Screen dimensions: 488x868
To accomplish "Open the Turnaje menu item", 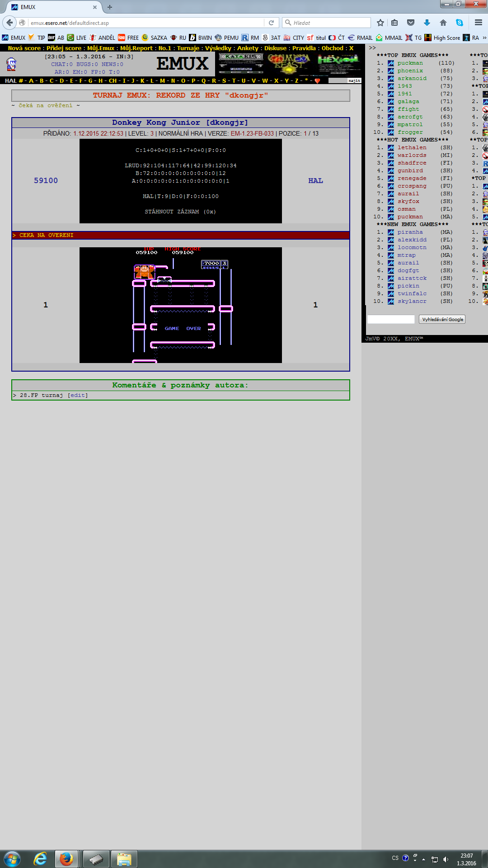I will tap(188, 48).
